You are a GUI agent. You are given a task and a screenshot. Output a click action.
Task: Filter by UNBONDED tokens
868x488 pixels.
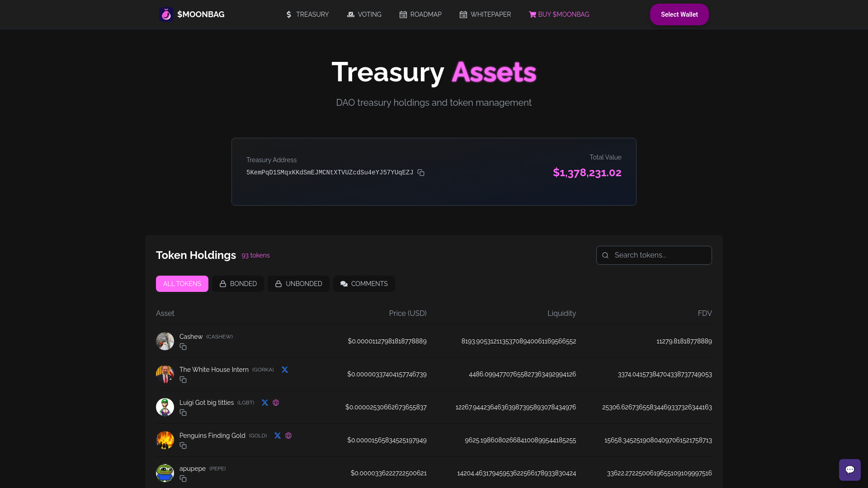tap(298, 284)
